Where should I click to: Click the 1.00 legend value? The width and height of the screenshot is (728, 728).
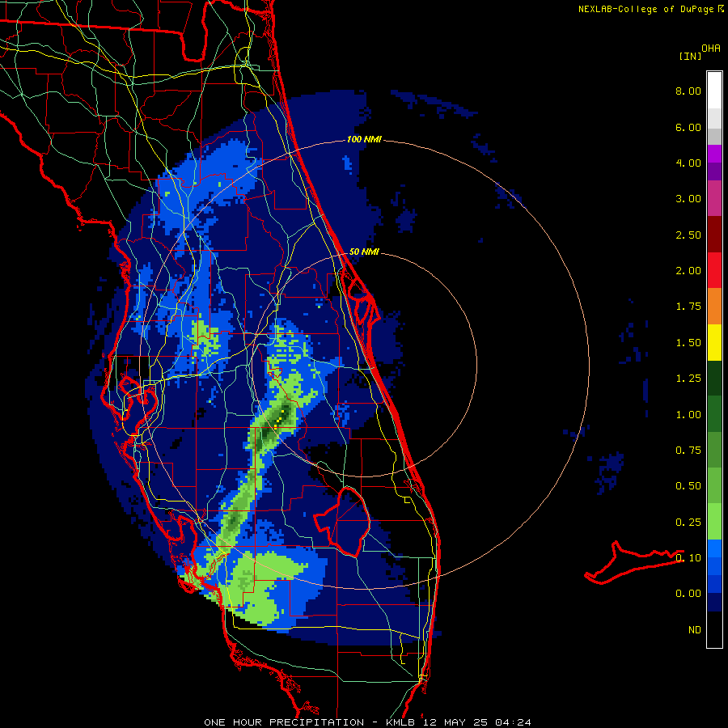click(688, 415)
